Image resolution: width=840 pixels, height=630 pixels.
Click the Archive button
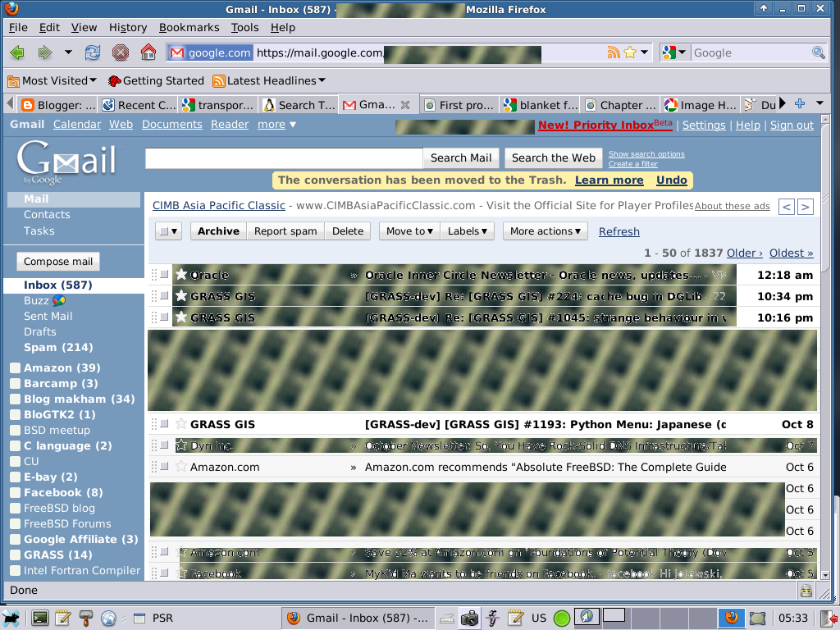(218, 231)
